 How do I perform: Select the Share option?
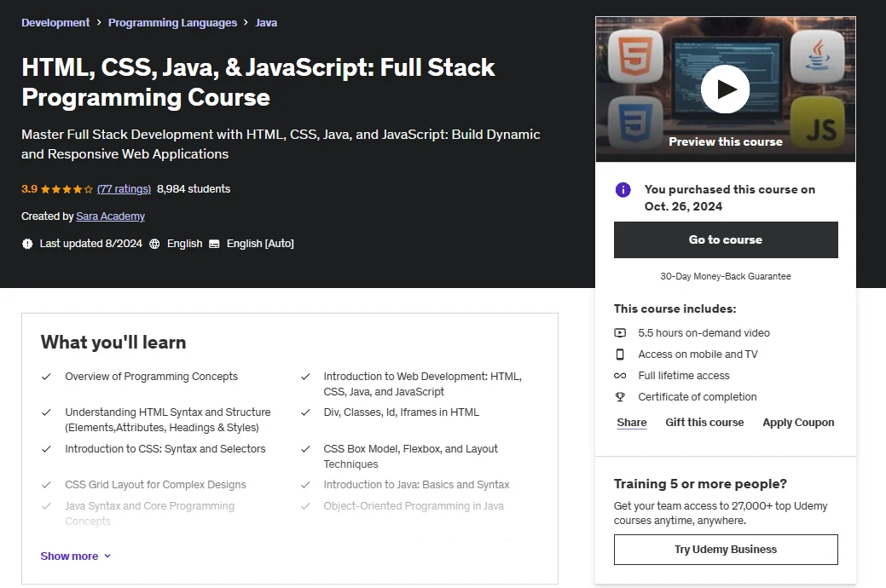point(632,423)
